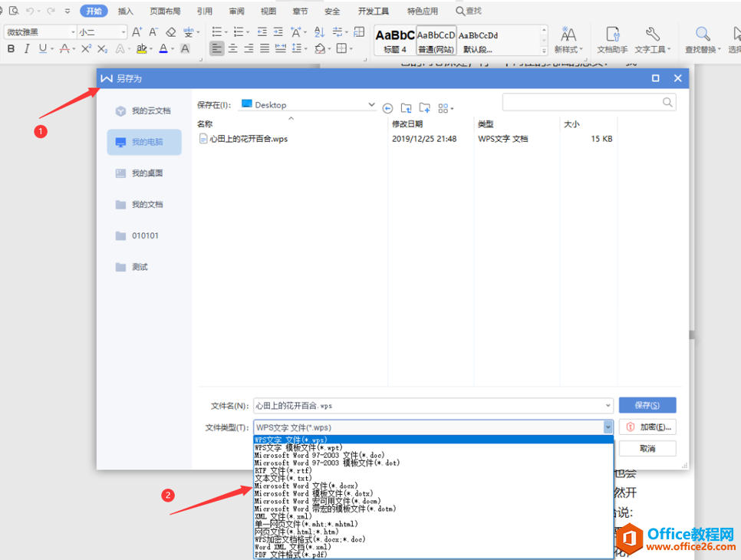Switch to the 审阅 ribbon tab
741x560 pixels.
coord(237,11)
